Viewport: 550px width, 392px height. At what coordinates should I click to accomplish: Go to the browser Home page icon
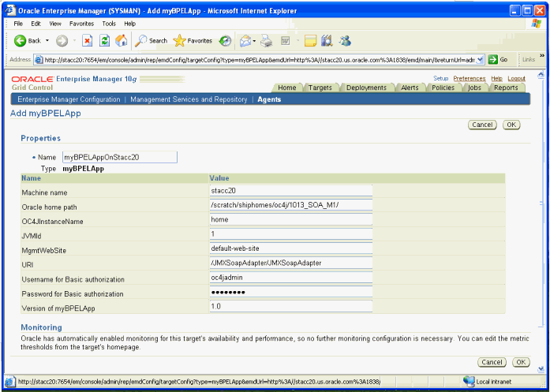[x=121, y=40]
